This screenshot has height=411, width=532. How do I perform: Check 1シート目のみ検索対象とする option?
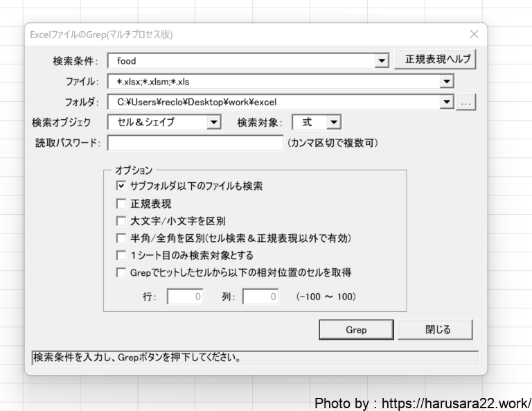121,256
